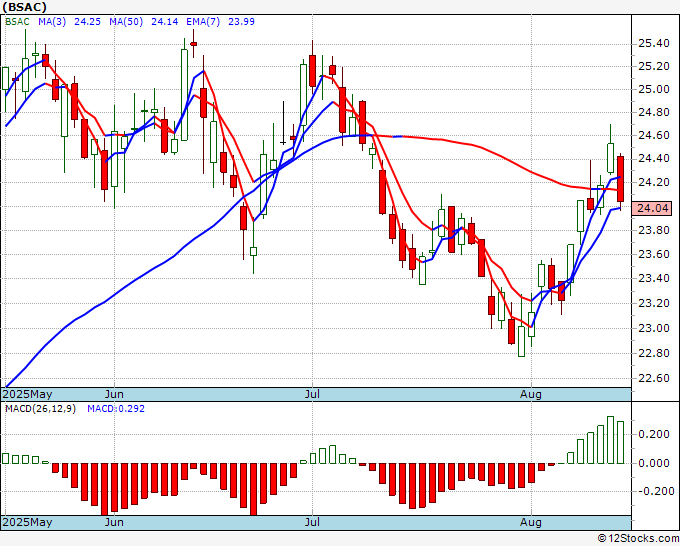Image resolution: width=680 pixels, height=546 pixels.
Task: Click 2025May on the price chart date axis
Action: click(x=27, y=394)
